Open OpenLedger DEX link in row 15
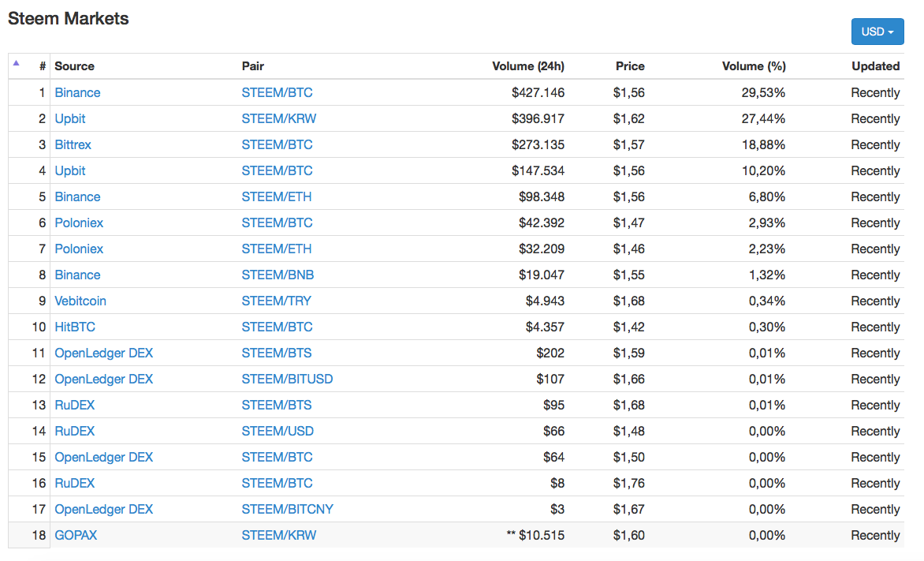924x561 pixels. pyautogui.click(x=104, y=457)
